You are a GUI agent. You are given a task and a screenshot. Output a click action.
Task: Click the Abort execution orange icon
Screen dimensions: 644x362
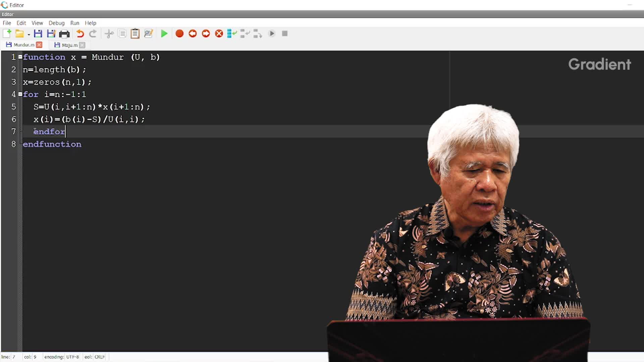[x=219, y=33]
